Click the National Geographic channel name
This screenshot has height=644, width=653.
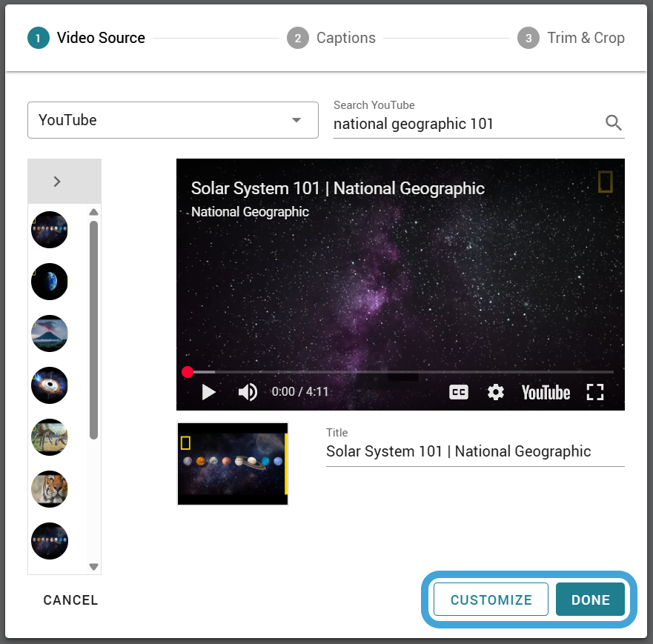(250, 212)
